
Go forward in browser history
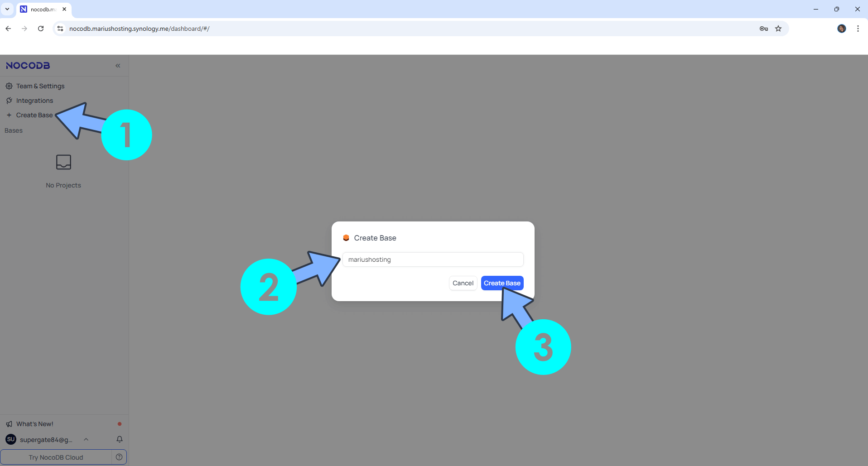point(24,29)
